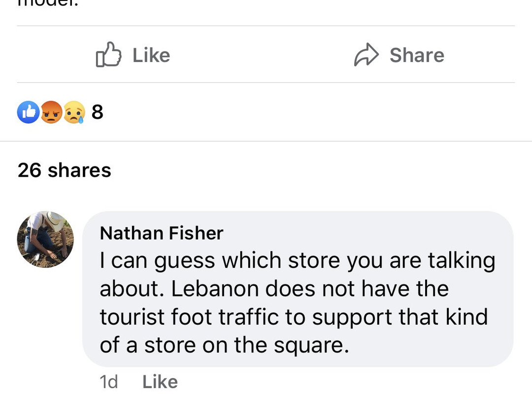This screenshot has height=398, width=532.
Task: Click the crying sad reaction emoji
Action: [74, 112]
